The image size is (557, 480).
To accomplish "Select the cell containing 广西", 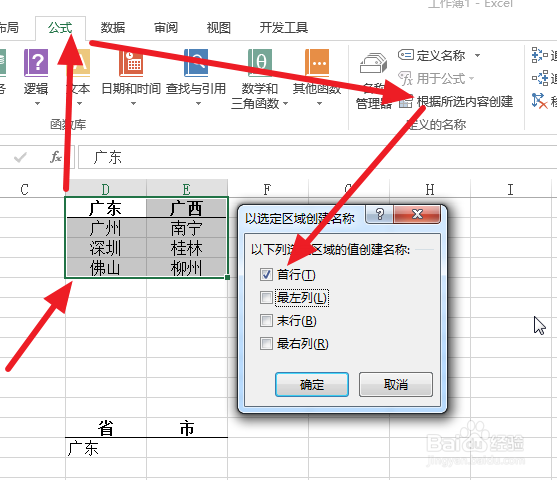I will coord(187,208).
